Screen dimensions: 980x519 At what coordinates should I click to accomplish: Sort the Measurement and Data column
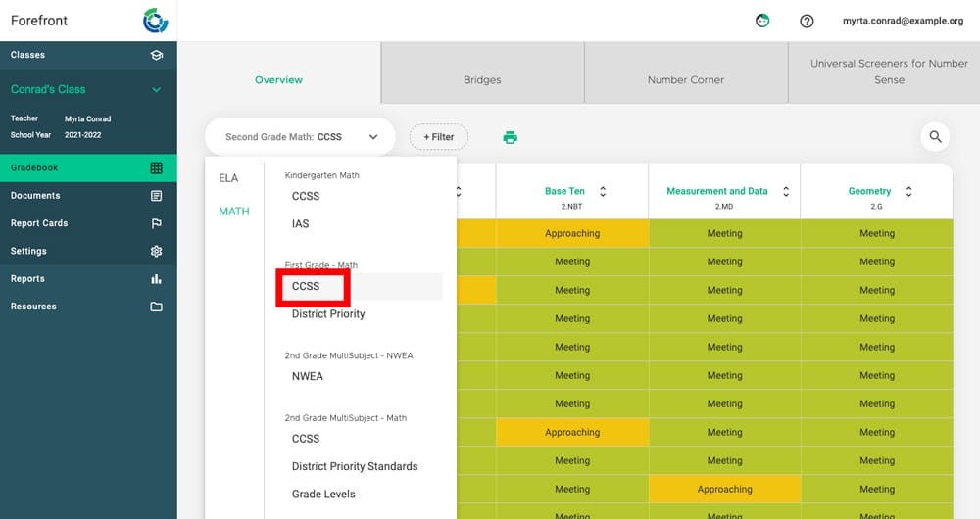pyautogui.click(x=786, y=191)
